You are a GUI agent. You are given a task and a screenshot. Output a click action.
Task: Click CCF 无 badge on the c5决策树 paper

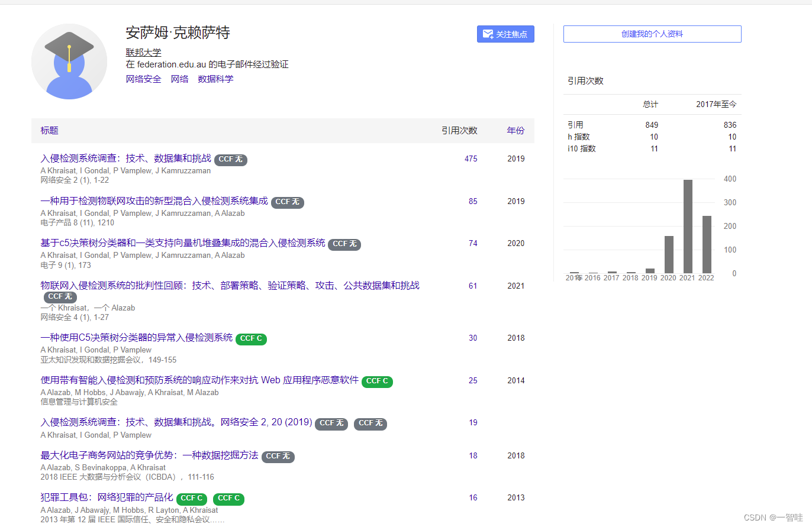(x=344, y=244)
